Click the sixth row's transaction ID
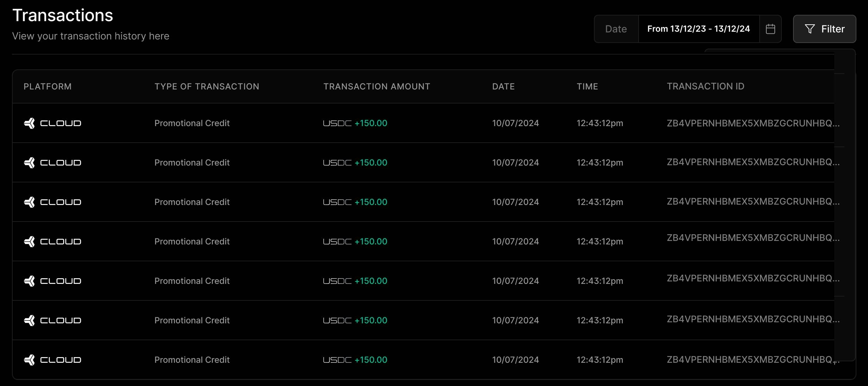 click(x=753, y=319)
